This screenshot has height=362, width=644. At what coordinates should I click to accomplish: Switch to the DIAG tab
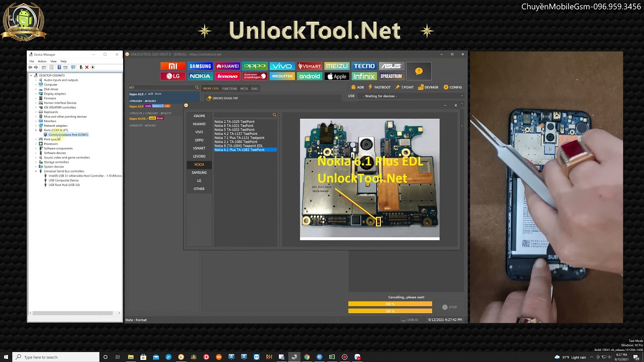click(x=255, y=88)
